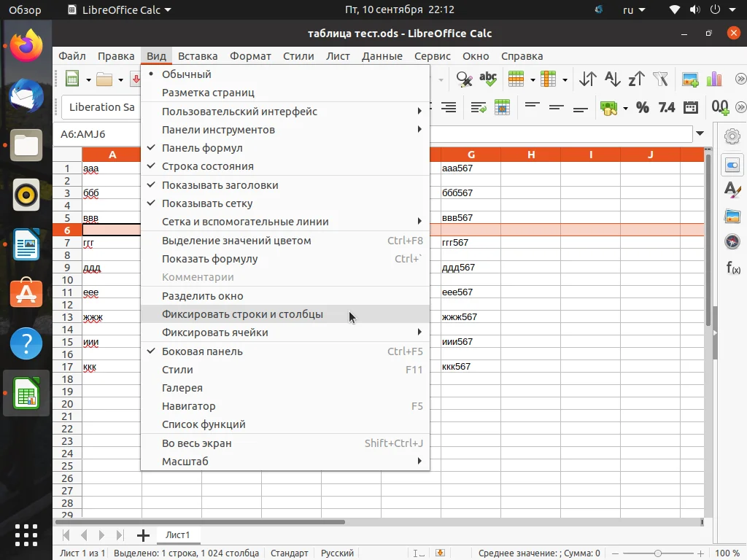Insert a chart via the toolbar icon

pos(713,79)
